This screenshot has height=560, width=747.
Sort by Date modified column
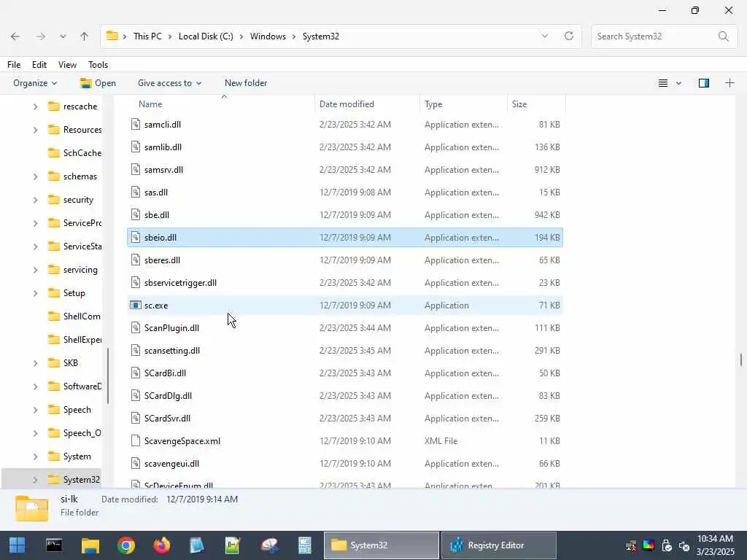pyautogui.click(x=347, y=104)
